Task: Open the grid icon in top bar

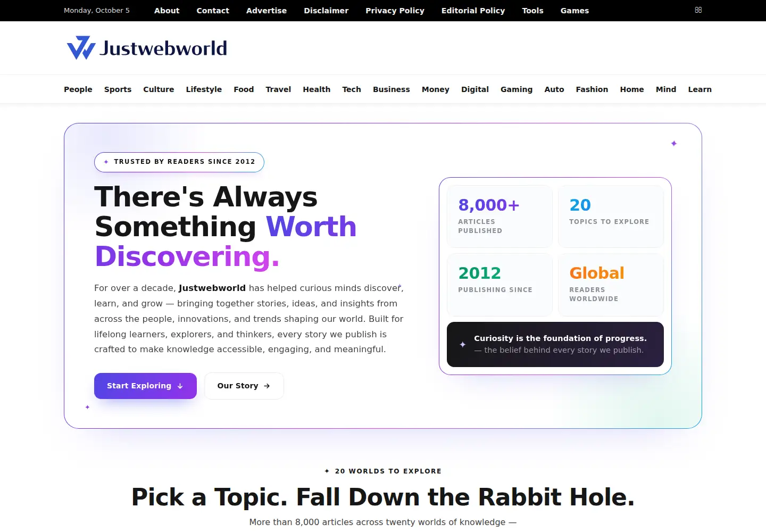Action: click(x=698, y=10)
